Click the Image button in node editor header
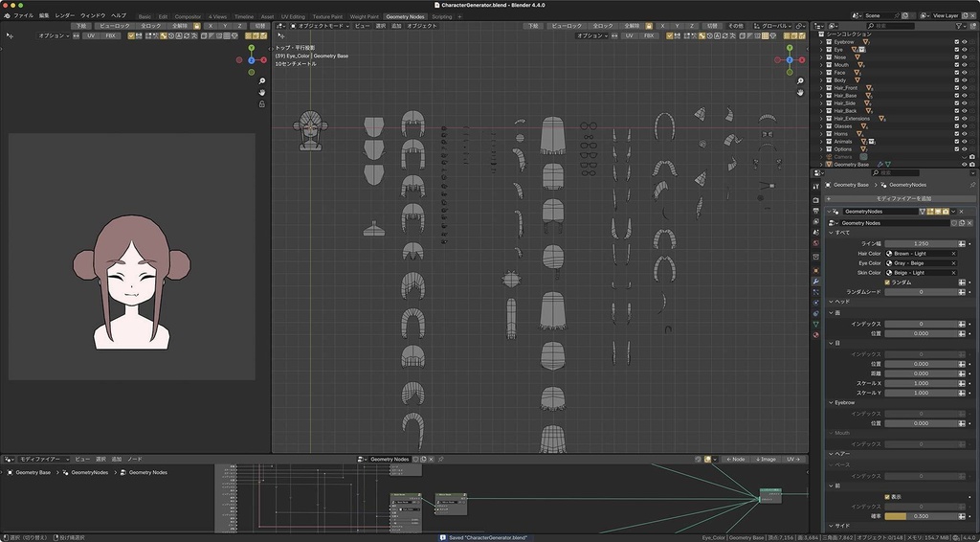 tap(766, 460)
